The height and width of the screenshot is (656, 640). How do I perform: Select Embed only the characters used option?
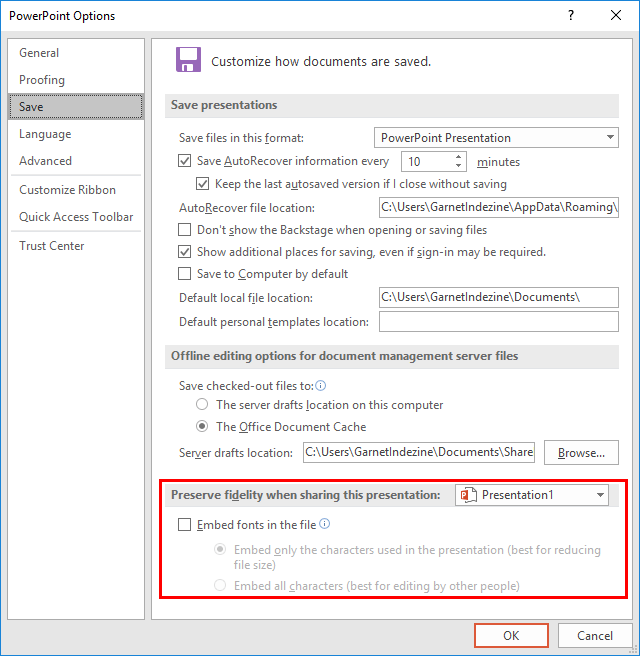pyautogui.click(x=220, y=549)
